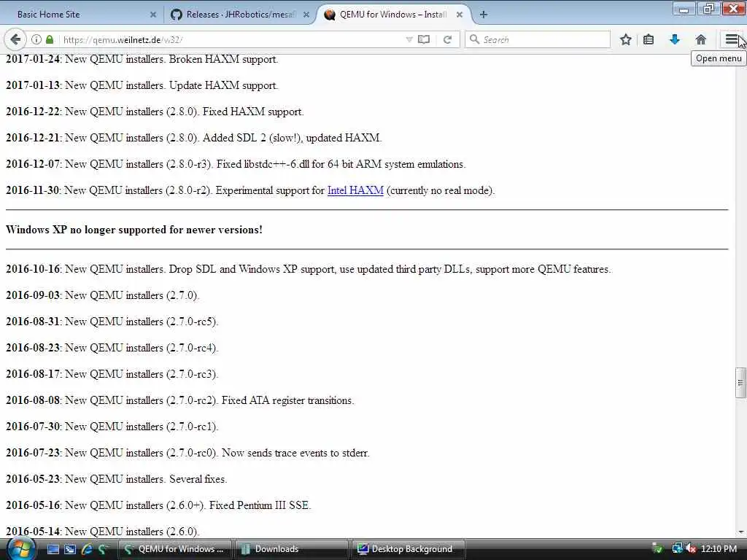
Task: Click the GitHub favicon on Releases tab
Action: pos(177,15)
